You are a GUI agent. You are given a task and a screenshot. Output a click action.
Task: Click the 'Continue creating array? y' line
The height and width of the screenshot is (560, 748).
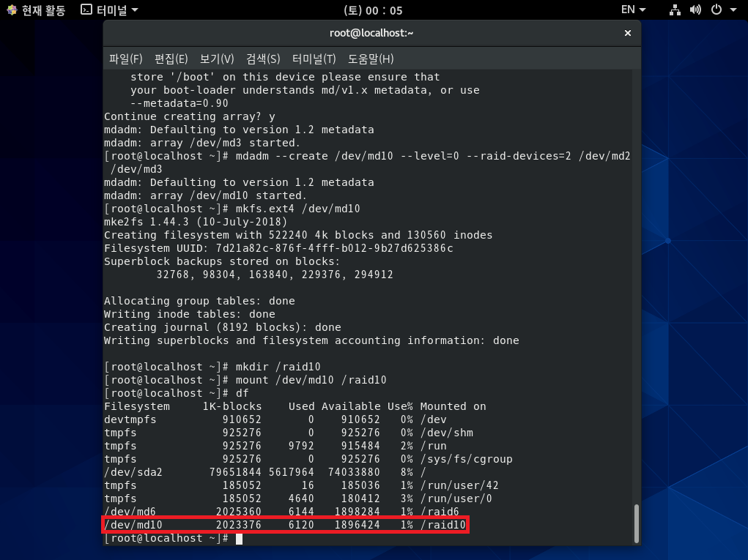(190, 117)
